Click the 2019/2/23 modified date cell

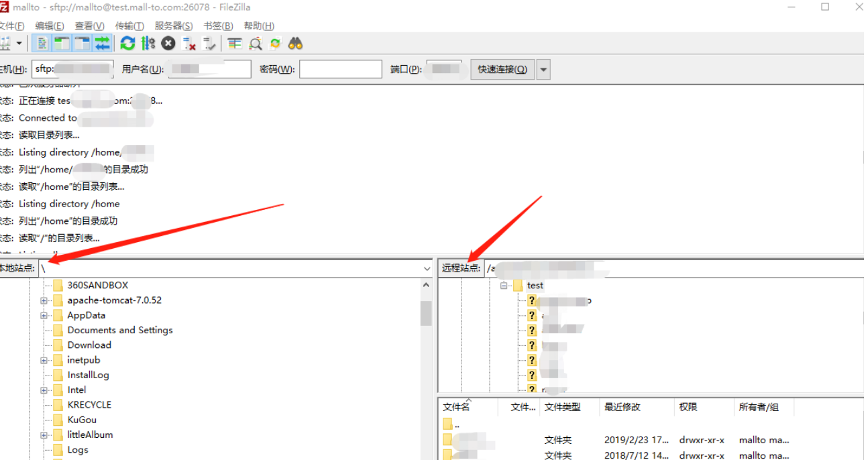pos(637,441)
